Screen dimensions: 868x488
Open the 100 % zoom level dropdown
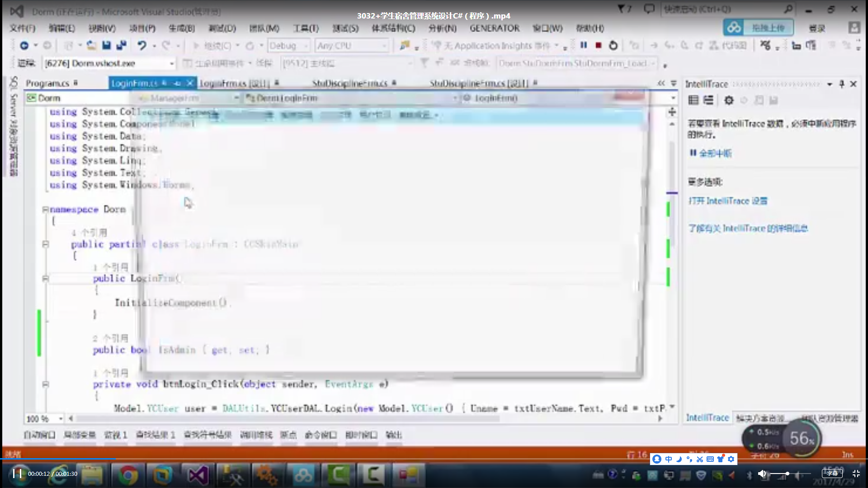44,419
